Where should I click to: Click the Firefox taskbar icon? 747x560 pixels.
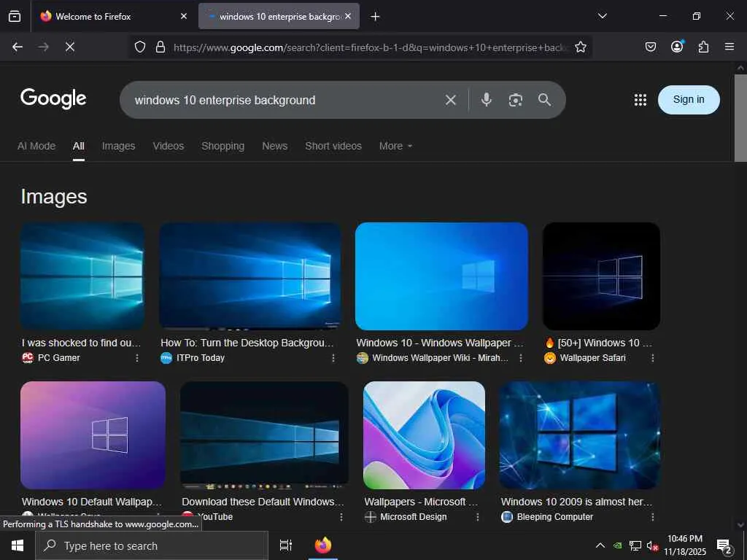[323, 545]
